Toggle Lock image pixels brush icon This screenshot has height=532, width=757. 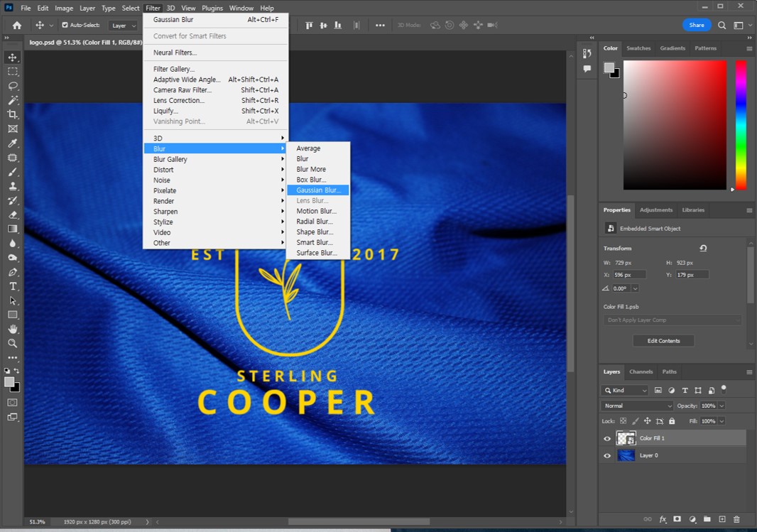coord(636,421)
